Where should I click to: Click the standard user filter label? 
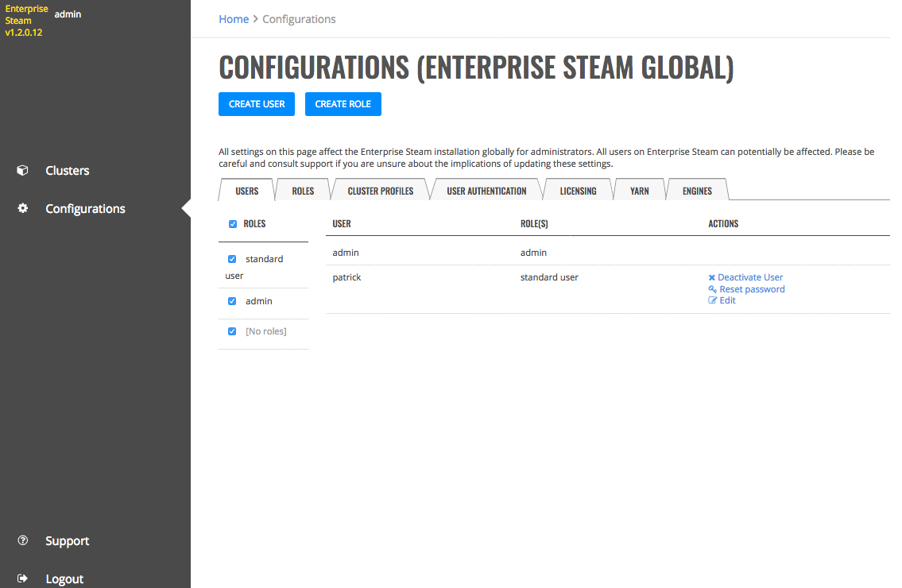[x=254, y=267]
